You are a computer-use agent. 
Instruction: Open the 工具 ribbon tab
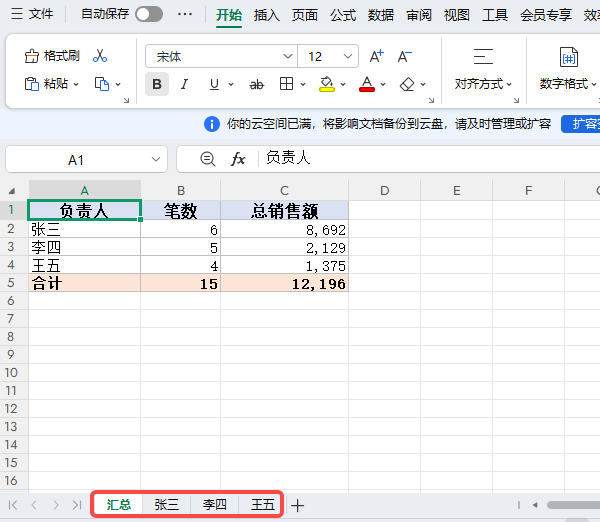tap(495, 15)
